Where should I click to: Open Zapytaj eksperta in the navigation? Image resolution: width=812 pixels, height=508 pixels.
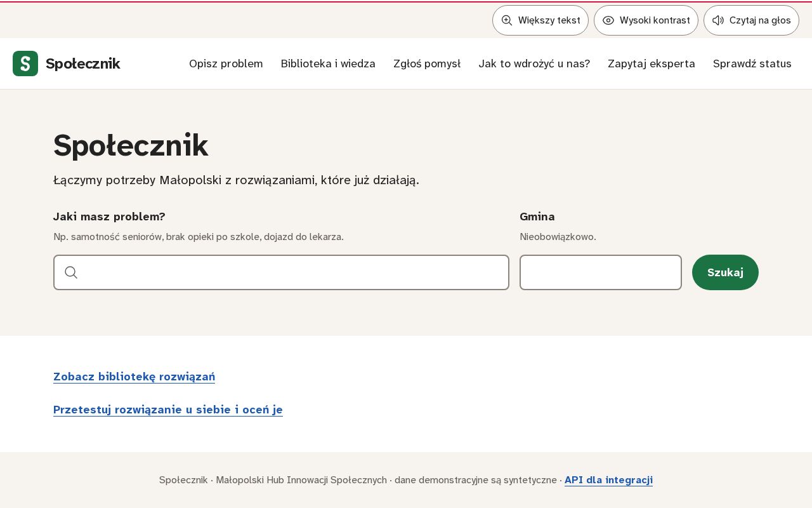[652, 63]
